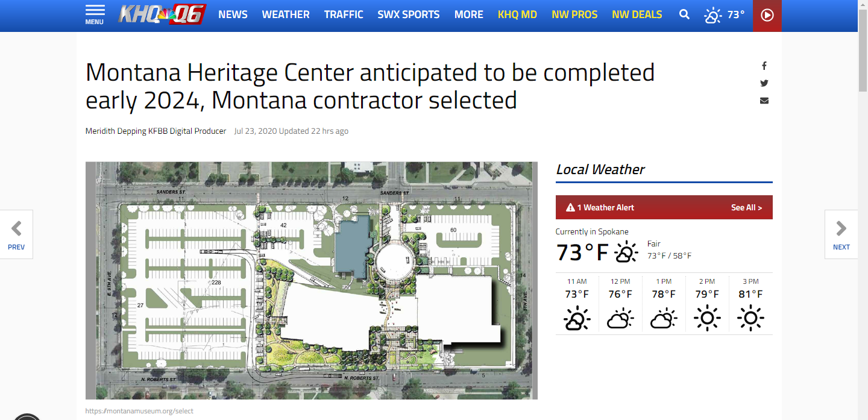The image size is (868, 420).
Task: Click the article headline text
Action: pyautogui.click(x=370, y=86)
